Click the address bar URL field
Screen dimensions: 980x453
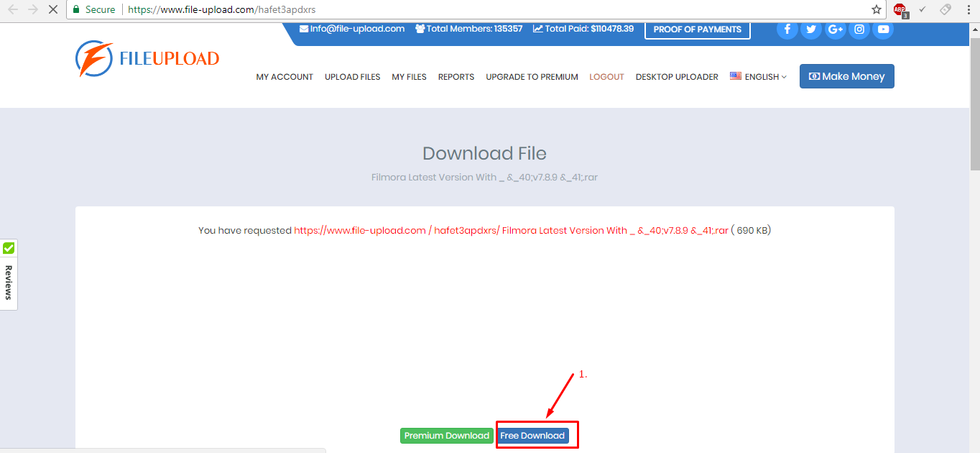[496, 10]
